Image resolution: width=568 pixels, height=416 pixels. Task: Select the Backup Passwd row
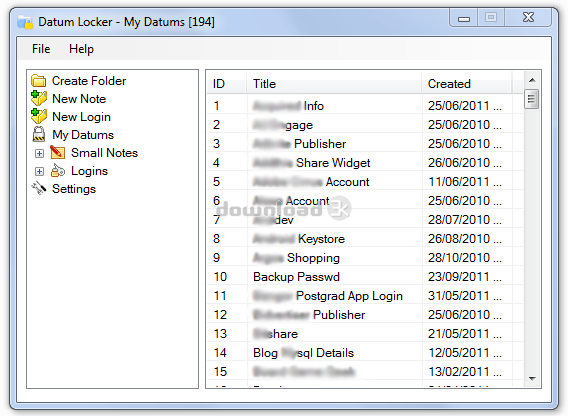pos(365,277)
